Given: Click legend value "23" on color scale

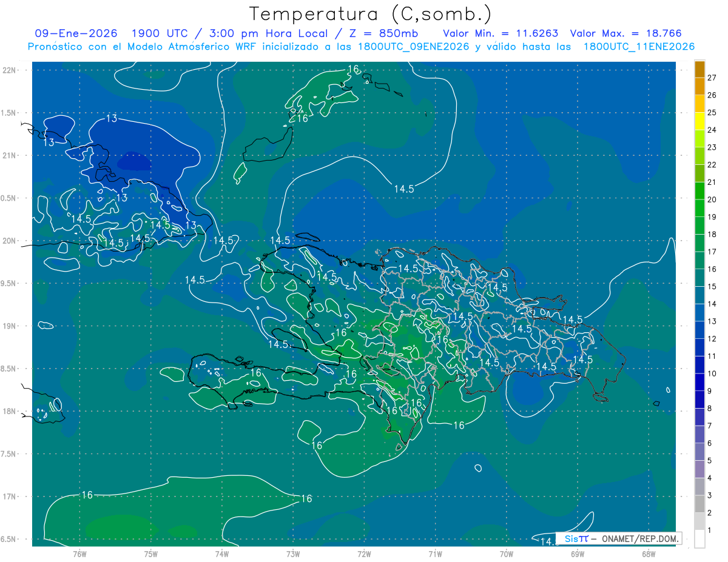Looking at the screenshot, I should pos(712,147).
